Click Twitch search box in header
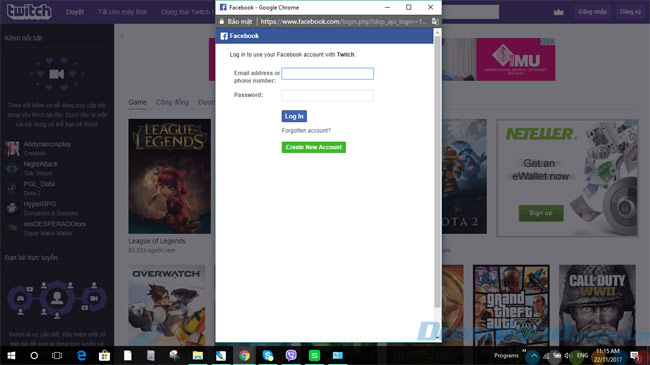 point(471,12)
